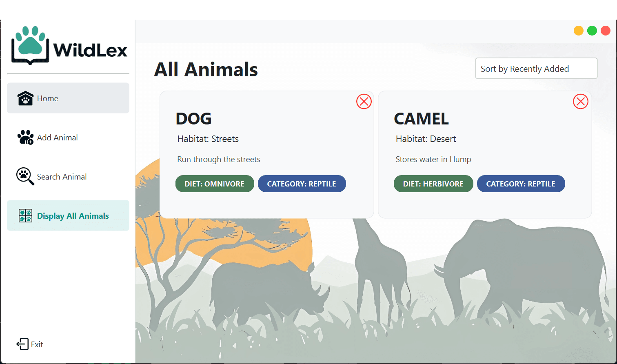Click the Add Animal paw icon
617x364 pixels.
coord(25,138)
